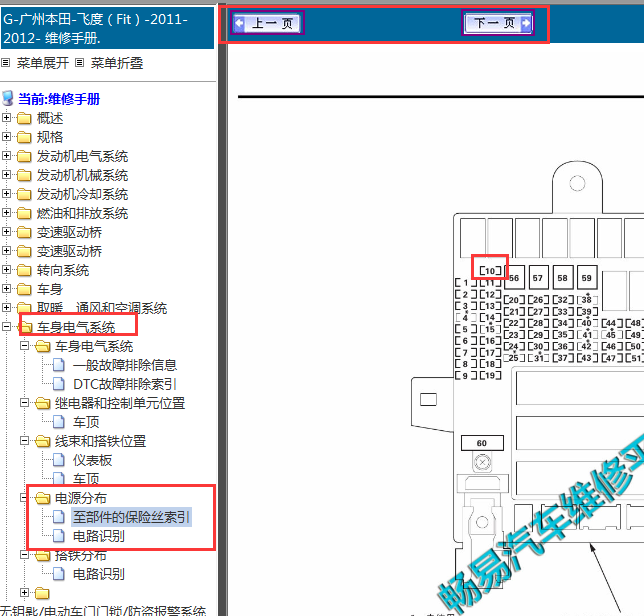The image size is (644, 616).
Task: Go to next page with 下一页 button
Action: click(498, 23)
